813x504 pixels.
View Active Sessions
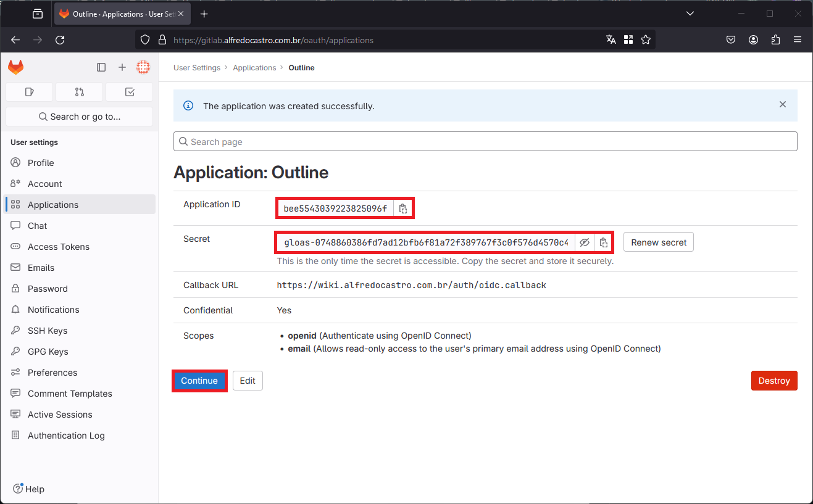[80, 415]
